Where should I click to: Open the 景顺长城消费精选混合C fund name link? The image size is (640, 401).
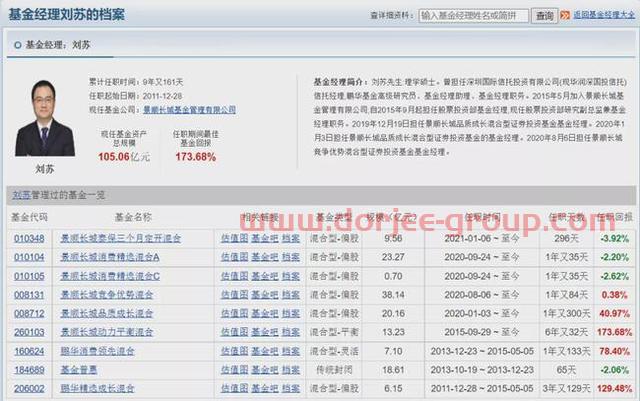coord(110,276)
